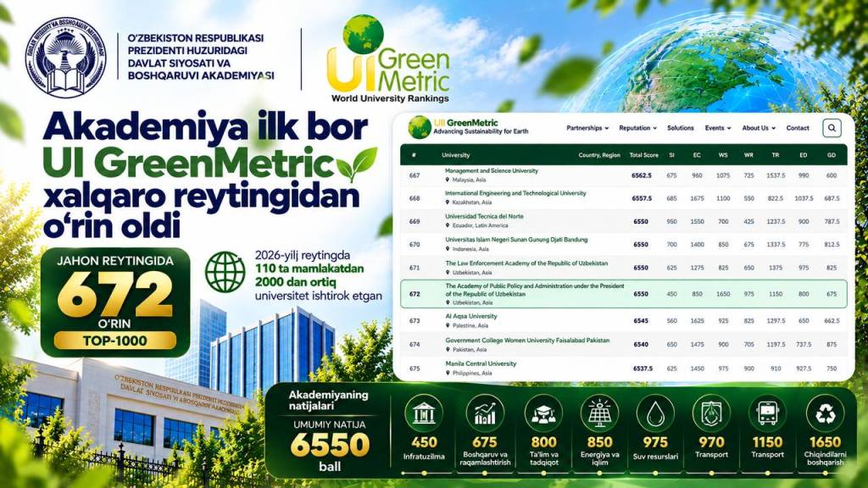Click the UI GreenMetric globe logo in site header
This screenshot has height=488, width=868.
click(419, 127)
